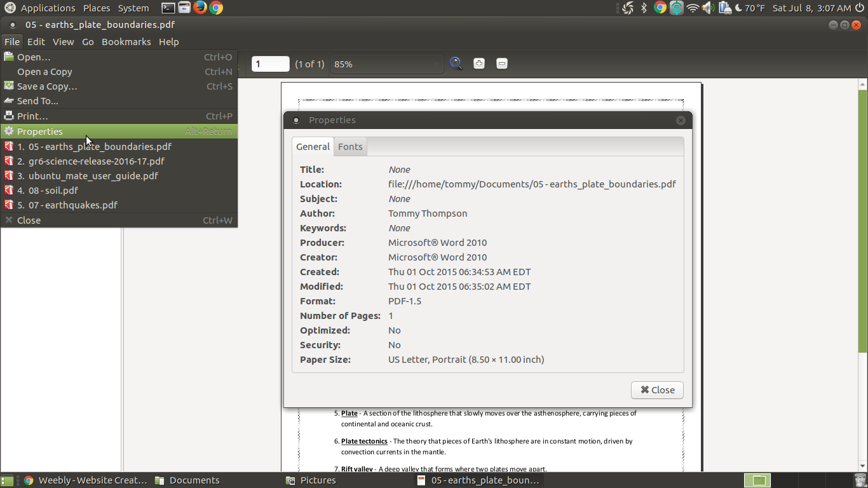Click the trash icon in bottom panel
The image size is (868, 488).
point(860,480)
